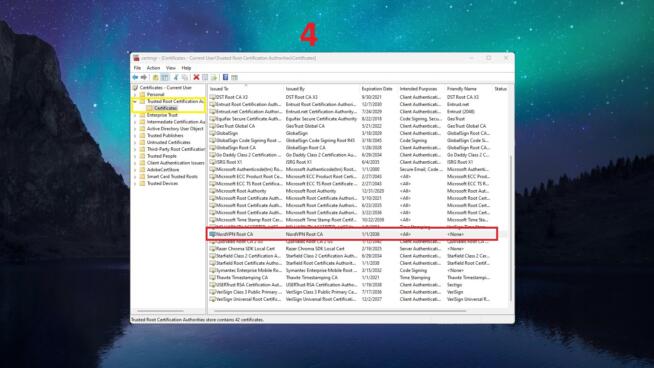Select the Microsoft Root Authority certificate row
This screenshot has height=368, width=654.
358,191
